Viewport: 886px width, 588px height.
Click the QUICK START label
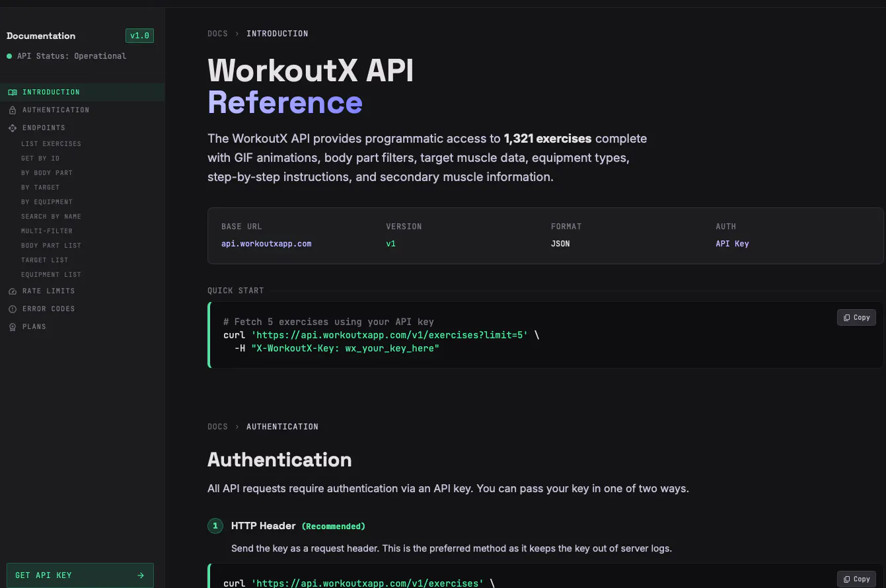tap(235, 291)
